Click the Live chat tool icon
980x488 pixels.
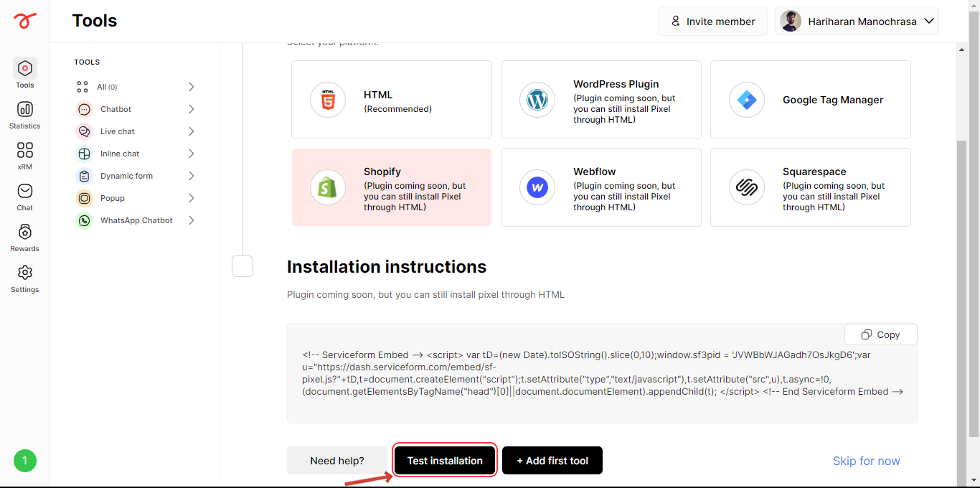pos(85,131)
